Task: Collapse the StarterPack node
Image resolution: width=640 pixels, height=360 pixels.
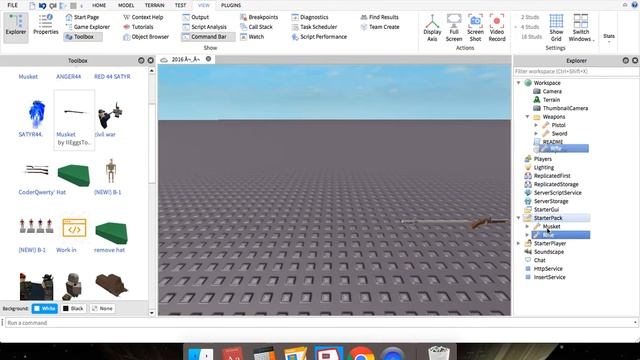Action: (519, 218)
